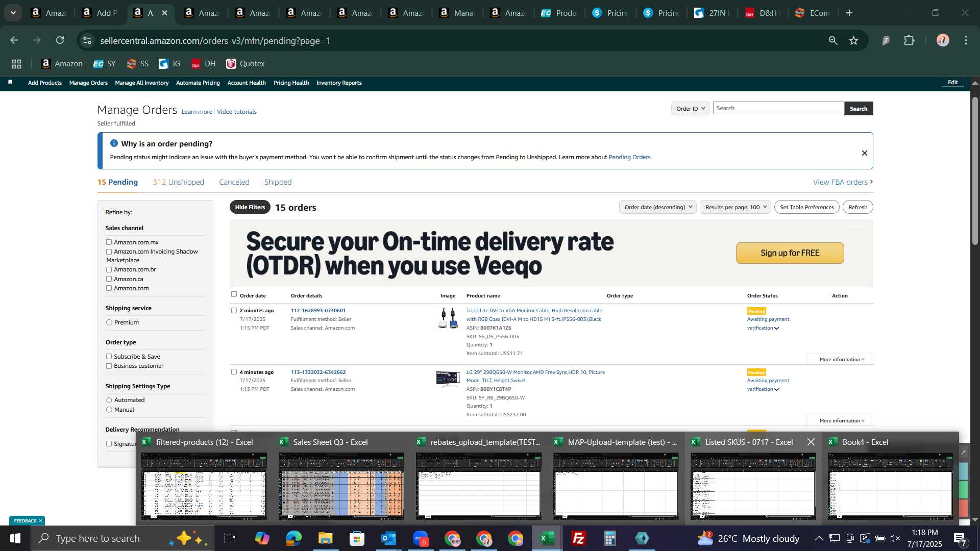Open the new tab plus button
The height and width of the screenshot is (551, 980).
pos(849,13)
